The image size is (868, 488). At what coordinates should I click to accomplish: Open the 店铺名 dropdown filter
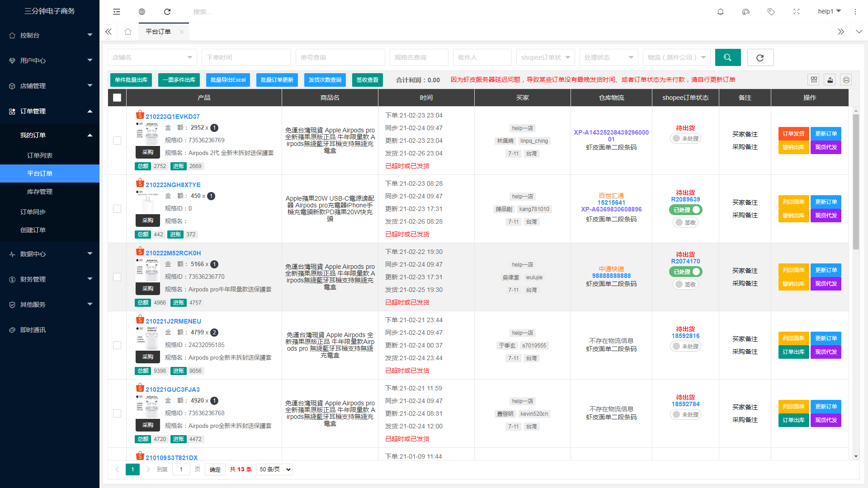(x=152, y=57)
